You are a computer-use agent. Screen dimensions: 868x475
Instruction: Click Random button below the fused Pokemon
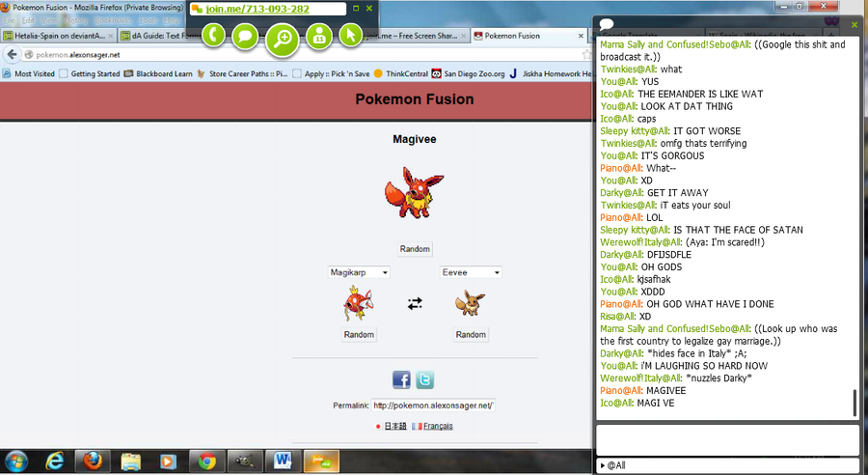(x=415, y=249)
